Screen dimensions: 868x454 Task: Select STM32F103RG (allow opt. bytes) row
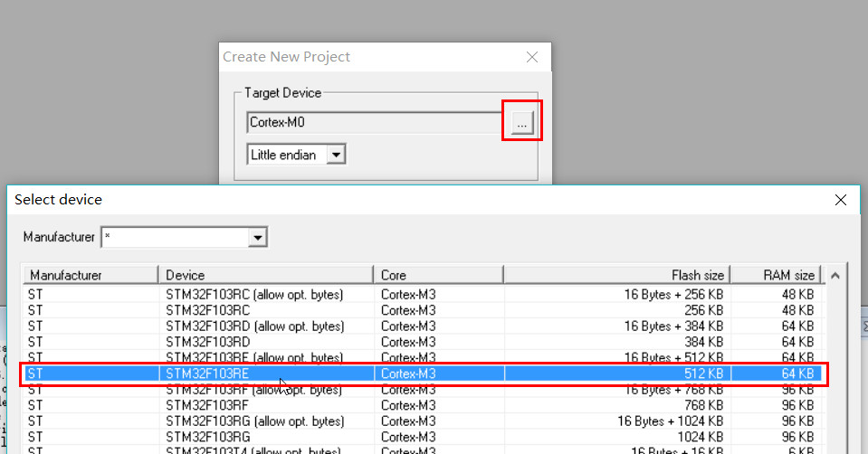[x=424, y=421]
